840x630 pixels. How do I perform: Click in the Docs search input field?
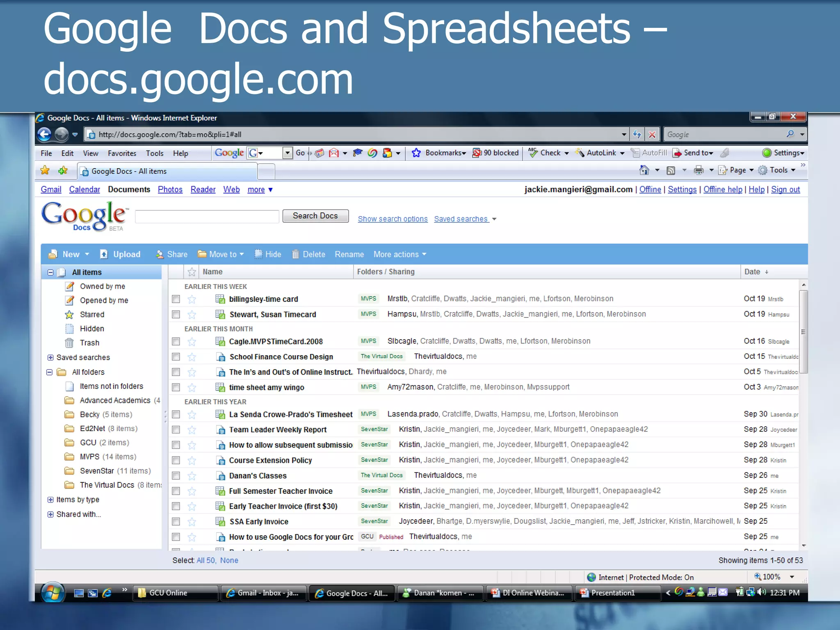(207, 216)
